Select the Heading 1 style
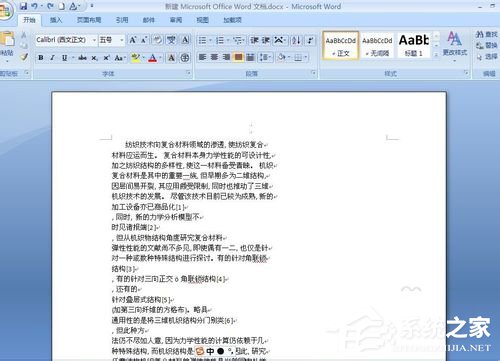The image size is (500, 361). pos(413,46)
